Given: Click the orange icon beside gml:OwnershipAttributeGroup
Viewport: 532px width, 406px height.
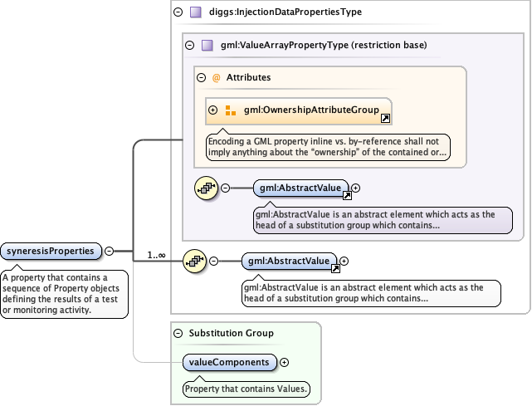Looking at the screenshot, I should point(231,110).
